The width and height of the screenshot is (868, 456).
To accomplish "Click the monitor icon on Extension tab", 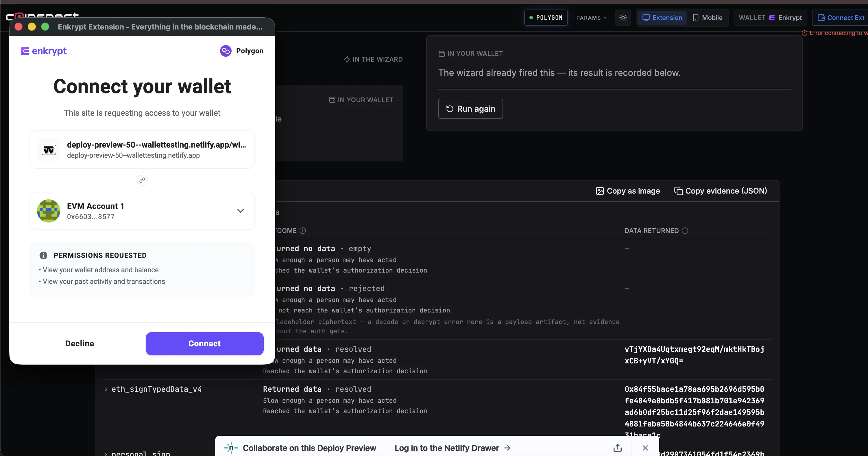I will tap(646, 18).
